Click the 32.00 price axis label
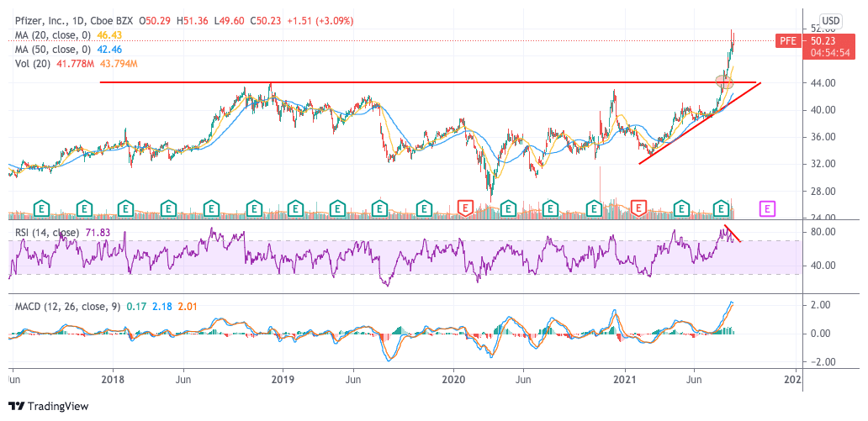868x421 pixels. [825, 165]
